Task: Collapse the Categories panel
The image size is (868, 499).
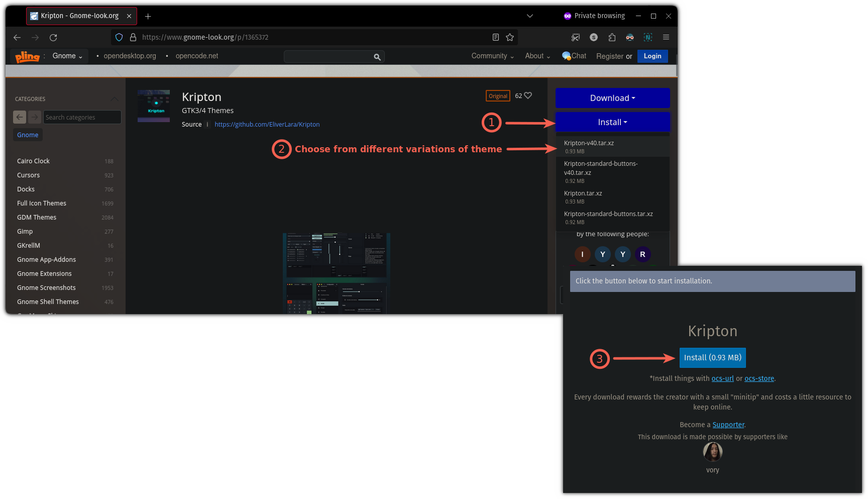Action: (115, 99)
